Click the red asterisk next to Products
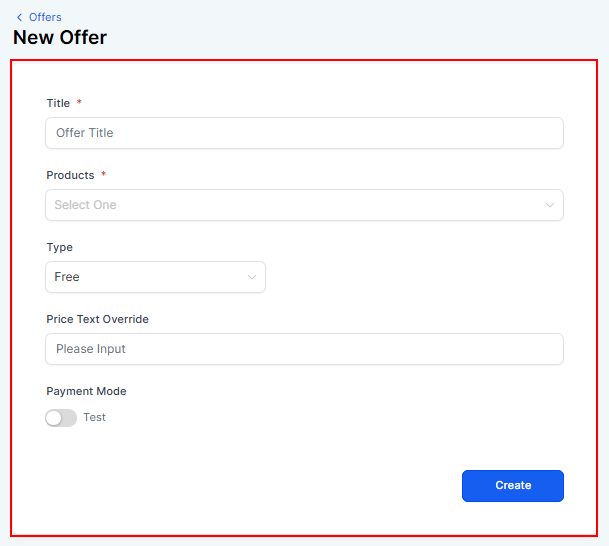Viewport: 609px width, 546px height. (x=103, y=175)
